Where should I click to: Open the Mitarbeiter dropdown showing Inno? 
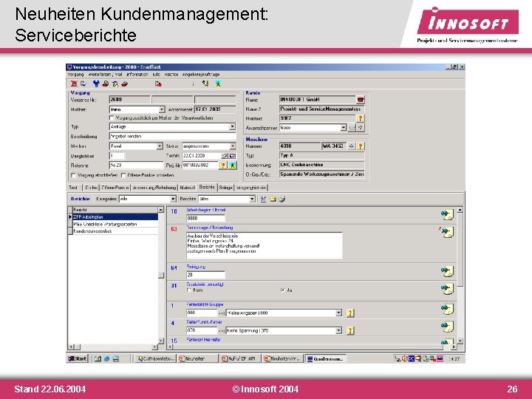point(162,109)
